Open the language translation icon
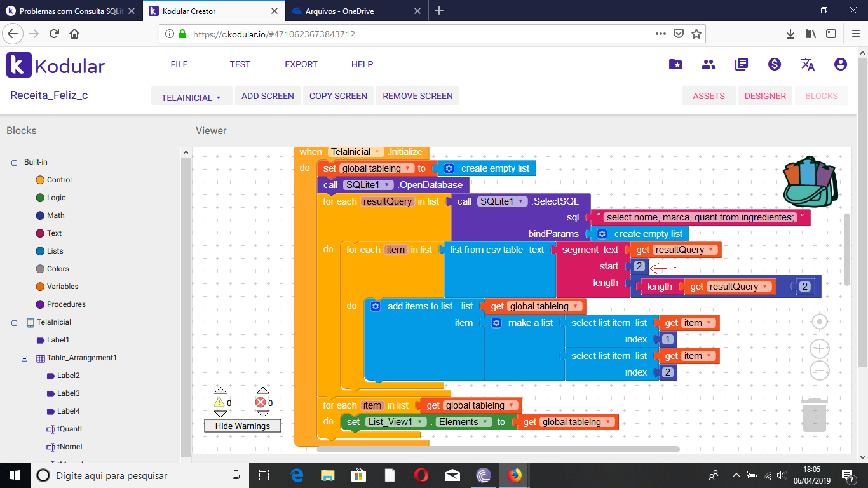 807,64
